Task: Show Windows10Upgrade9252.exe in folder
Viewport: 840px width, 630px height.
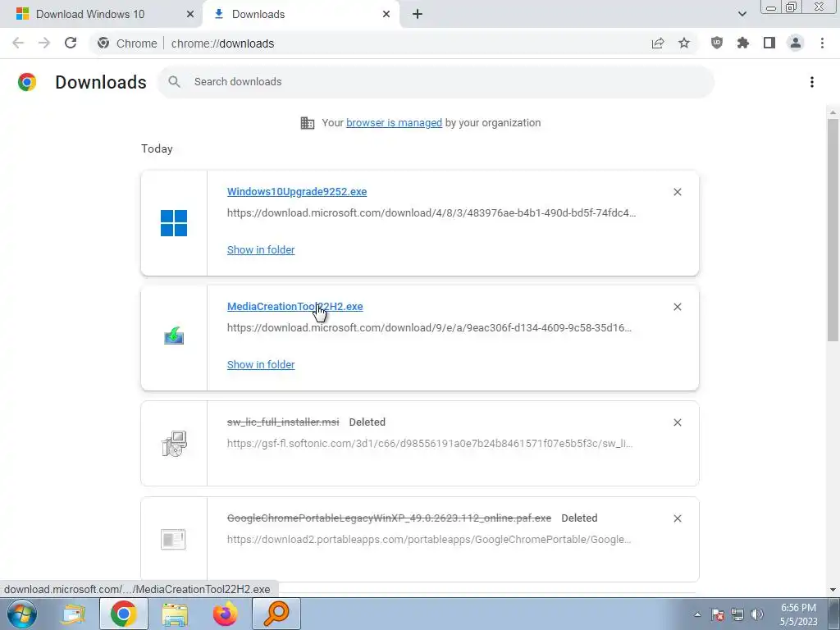Action: point(261,249)
